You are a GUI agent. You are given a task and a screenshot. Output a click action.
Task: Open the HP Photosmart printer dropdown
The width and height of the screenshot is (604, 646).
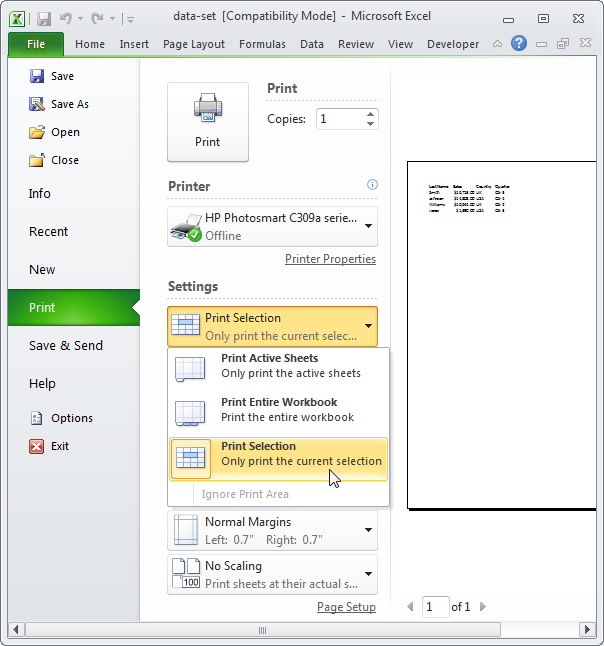[272, 227]
